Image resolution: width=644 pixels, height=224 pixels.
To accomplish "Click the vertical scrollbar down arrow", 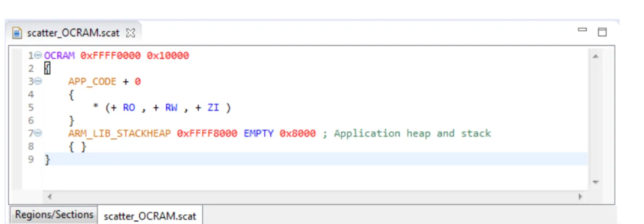I will click(x=595, y=182).
